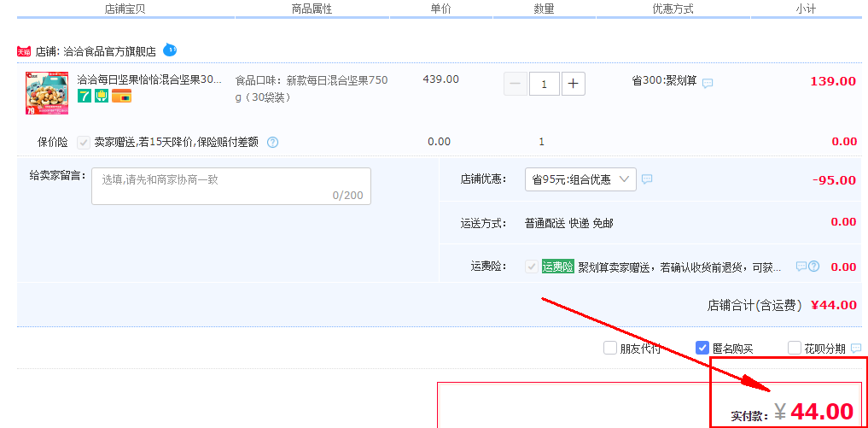Click the orange credit card icon
The image size is (868, 428).
tap(121, 96)
